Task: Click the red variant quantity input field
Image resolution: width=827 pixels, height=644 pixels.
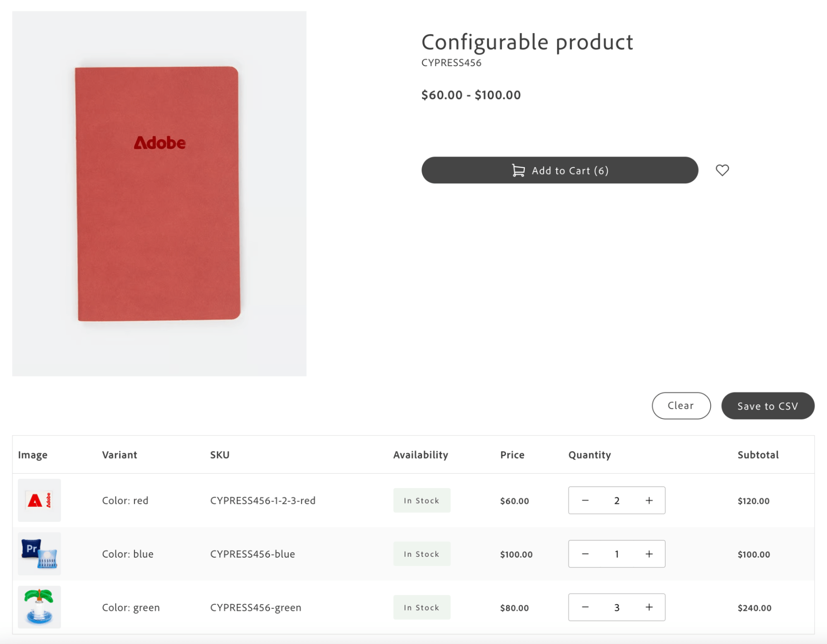Action: tap(616, 500)
